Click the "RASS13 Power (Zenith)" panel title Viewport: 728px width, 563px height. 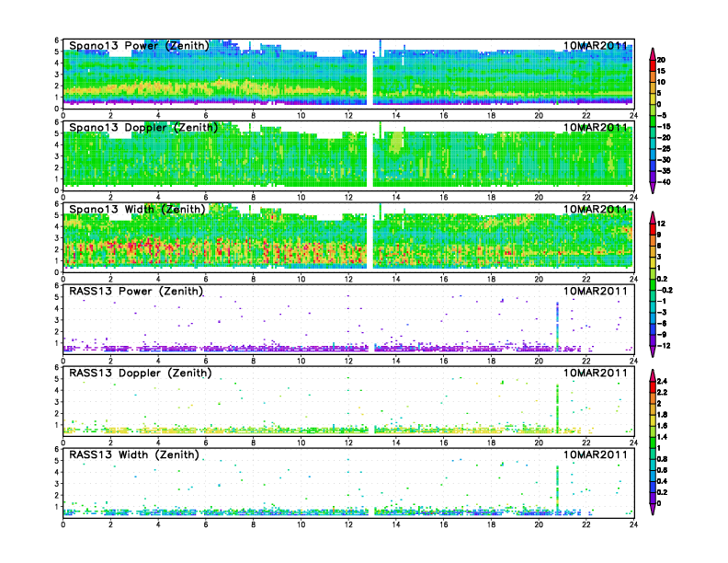(136, 292)
